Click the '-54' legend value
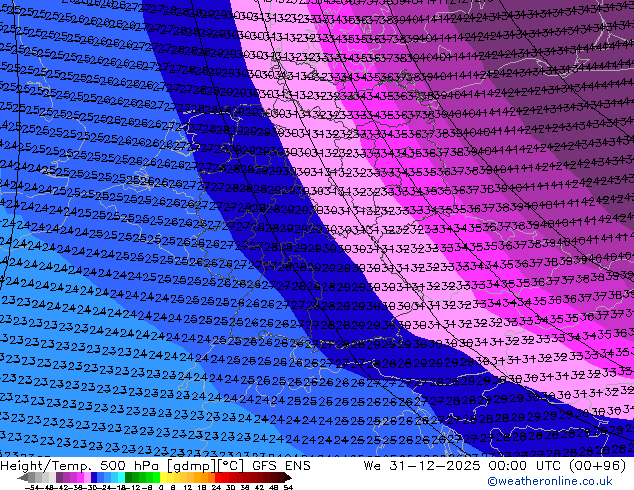The image size is (634, 490). click(x=31, y=488)
